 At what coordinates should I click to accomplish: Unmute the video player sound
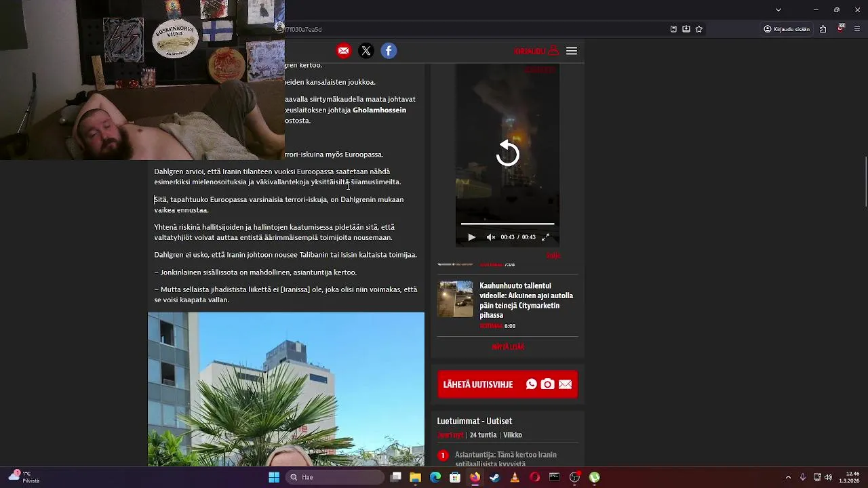click(x=491, y=237)
